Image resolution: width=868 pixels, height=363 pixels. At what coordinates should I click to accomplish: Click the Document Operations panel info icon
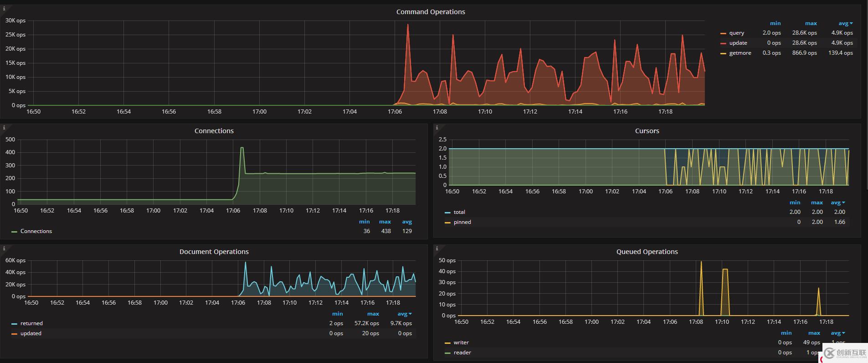point(4,249)
